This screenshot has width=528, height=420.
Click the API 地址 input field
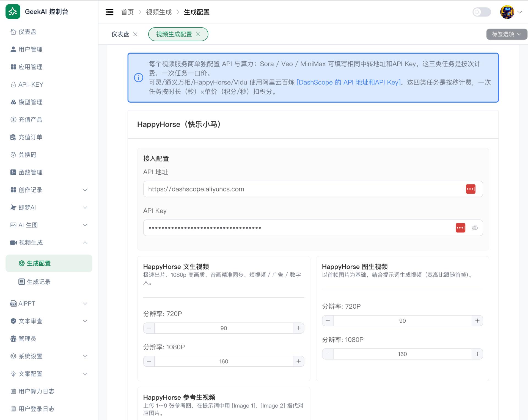313,189
